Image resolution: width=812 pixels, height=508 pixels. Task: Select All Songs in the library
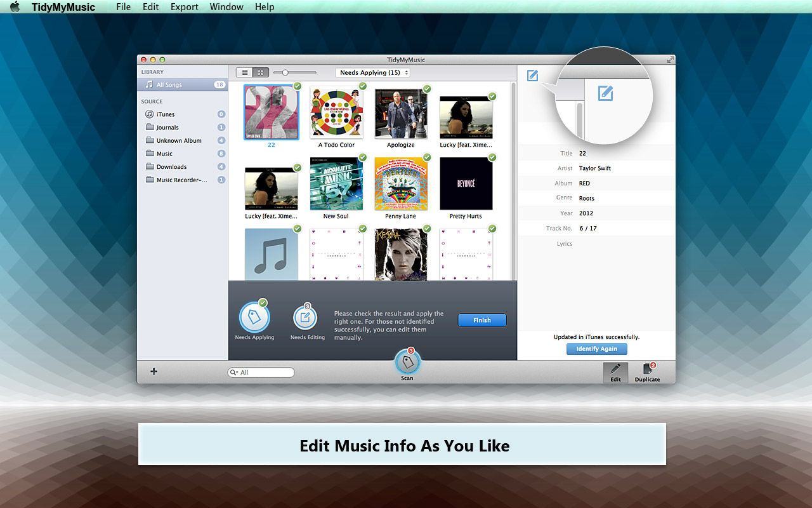click(183, 84)
